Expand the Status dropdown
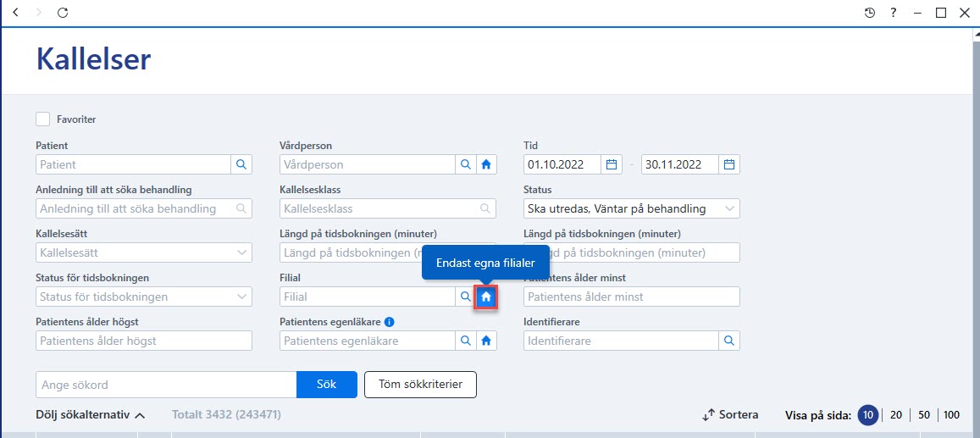The image size is (980, 438). pos(631,208)
